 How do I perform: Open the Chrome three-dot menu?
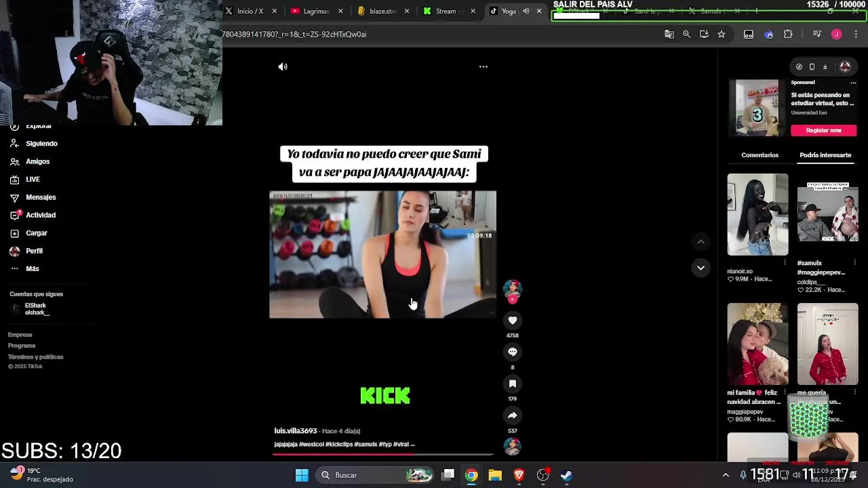856,34
